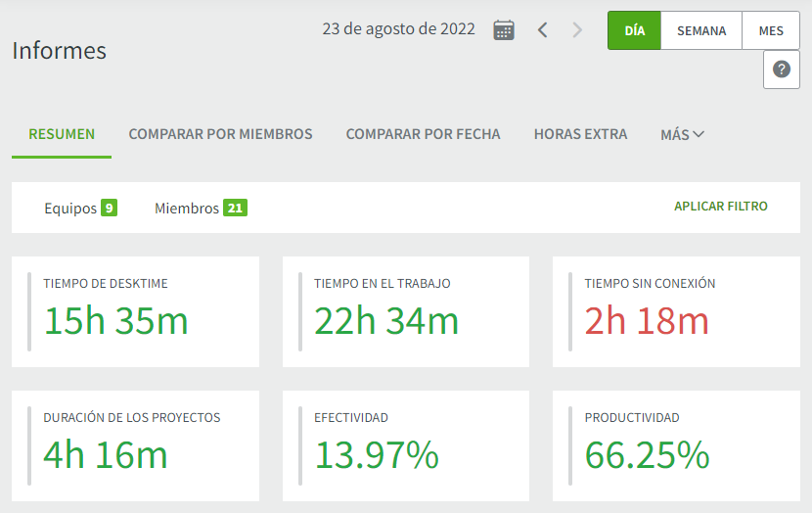Click the 66.25% Productividad value
Viewport: 812px width, 513px height.
pyautogui.click(x=647, y=455)
